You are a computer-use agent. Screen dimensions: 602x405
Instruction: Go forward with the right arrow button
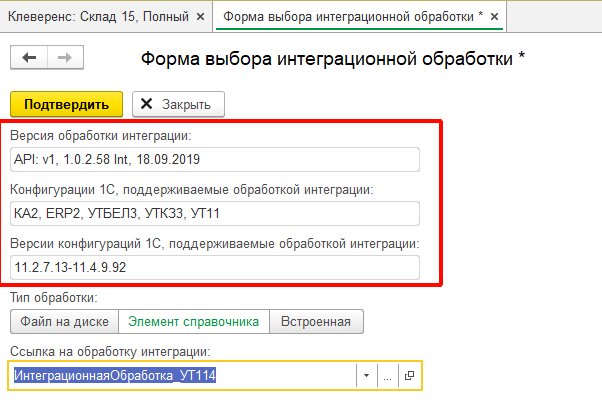click(x=65, y=58)
